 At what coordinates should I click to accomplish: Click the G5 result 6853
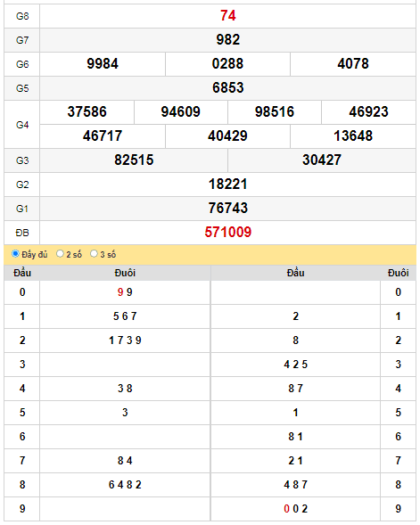pos(227,87)
